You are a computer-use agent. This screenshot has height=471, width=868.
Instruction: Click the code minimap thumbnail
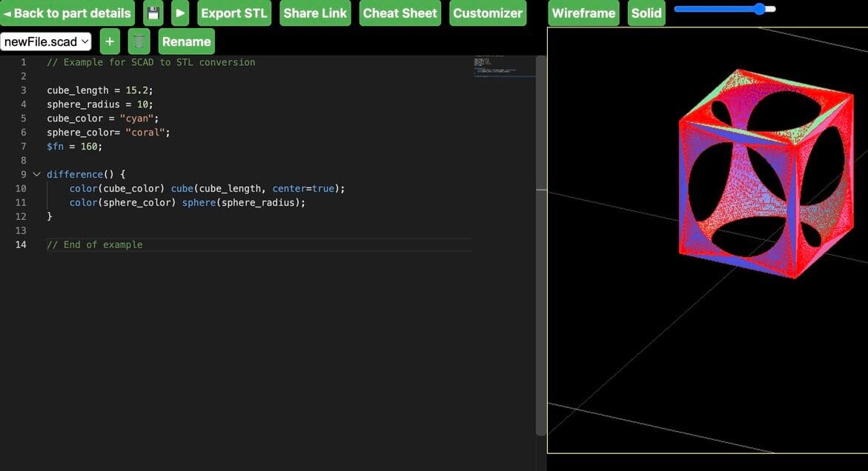click(504, 66)
